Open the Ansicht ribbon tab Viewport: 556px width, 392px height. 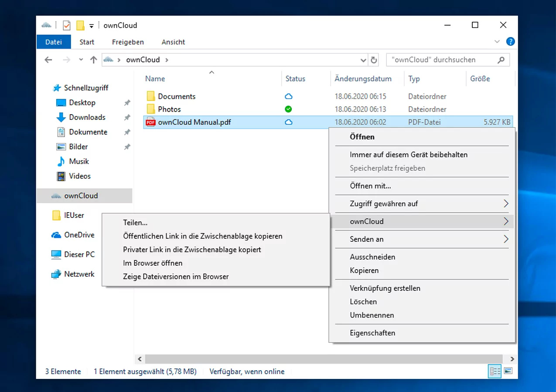click(x=173, y=42)
